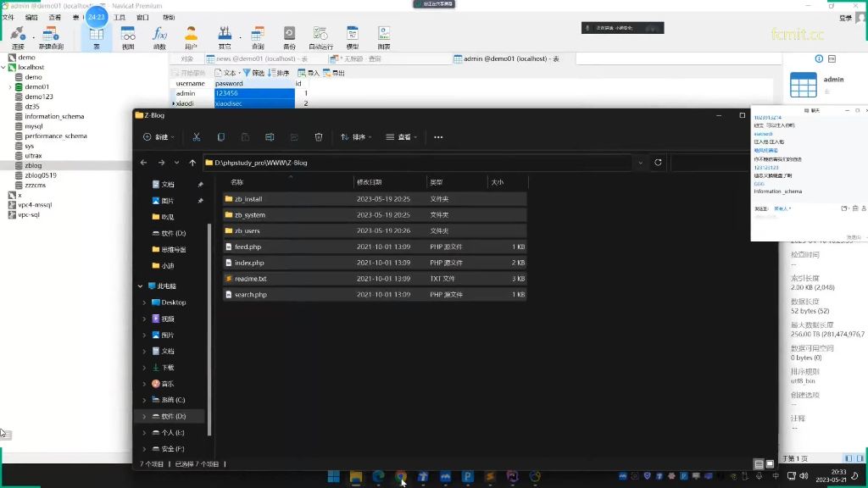
Task: Open the Backup toolbar icon
Action: pos(289,37)
